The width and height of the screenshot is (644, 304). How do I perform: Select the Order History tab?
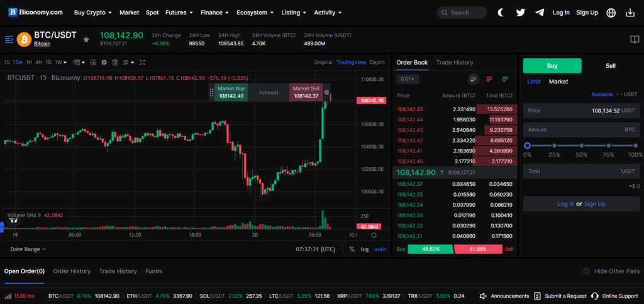tap(72, 271)
